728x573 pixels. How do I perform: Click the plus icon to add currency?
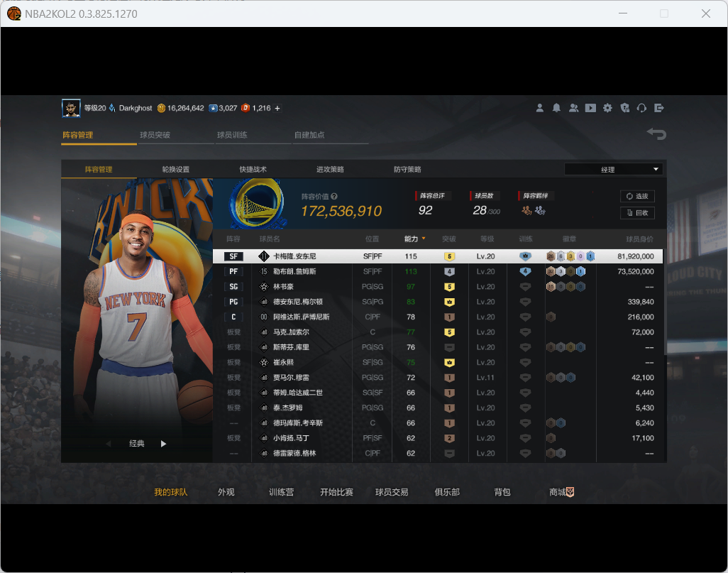point(277,108)
